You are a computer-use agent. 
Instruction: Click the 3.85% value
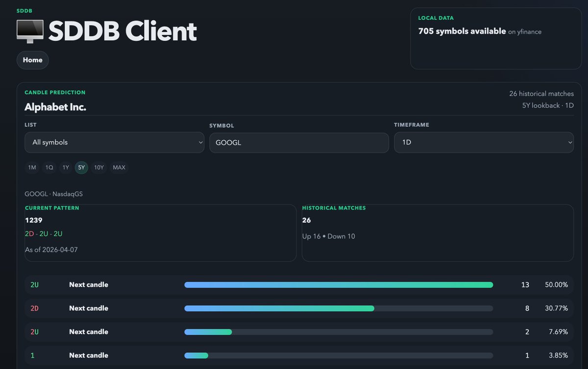(x=558, y=355)
